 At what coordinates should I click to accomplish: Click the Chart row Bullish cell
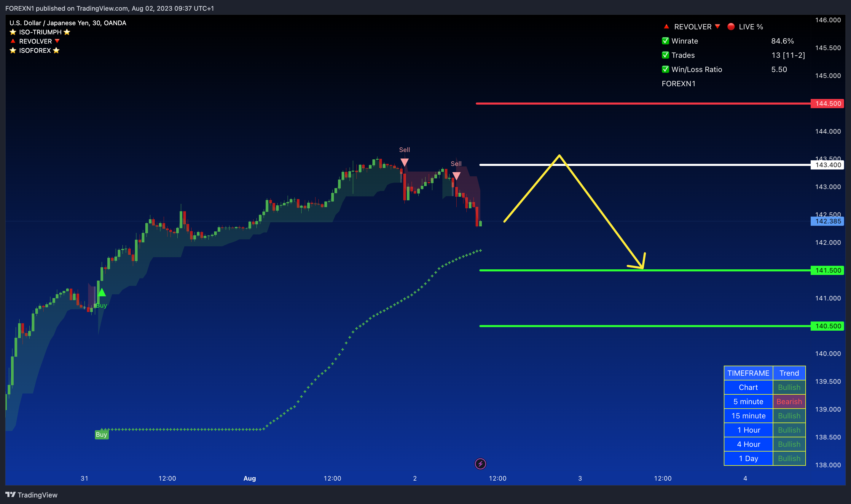[789, 387]
